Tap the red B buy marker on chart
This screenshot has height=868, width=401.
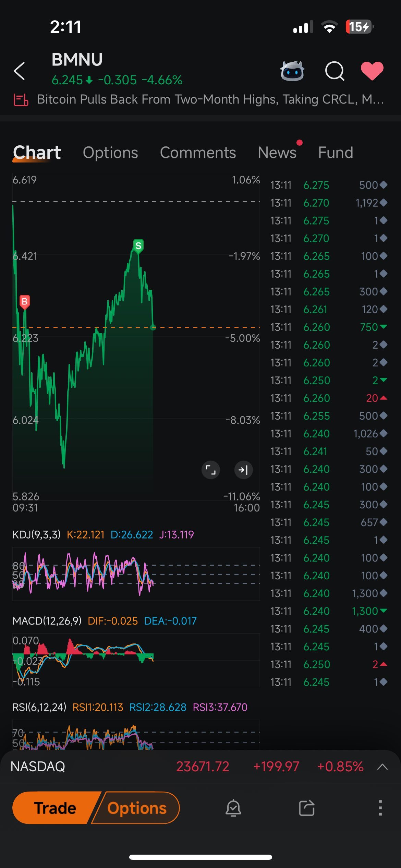[x=25, y=302]
